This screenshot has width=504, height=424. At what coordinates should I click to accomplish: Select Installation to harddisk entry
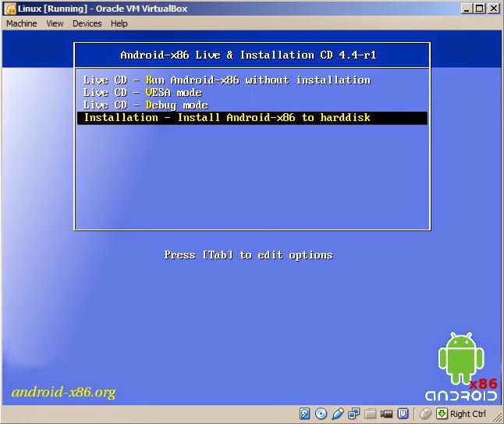(x=252, y=118)
